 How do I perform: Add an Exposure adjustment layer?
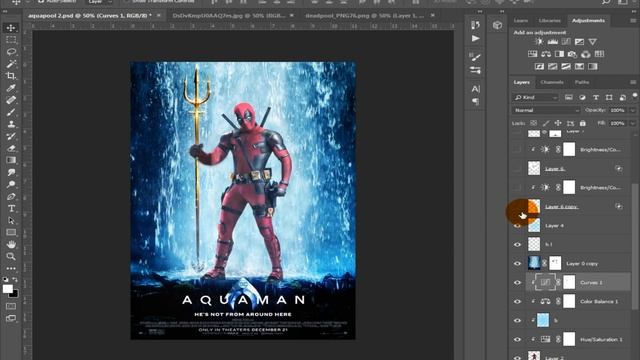pos(579,41)
